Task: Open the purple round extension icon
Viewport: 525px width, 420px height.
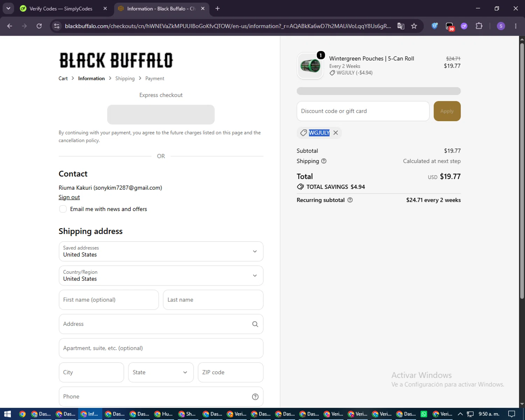Action: pyautogui.click(x=464, y=26)
